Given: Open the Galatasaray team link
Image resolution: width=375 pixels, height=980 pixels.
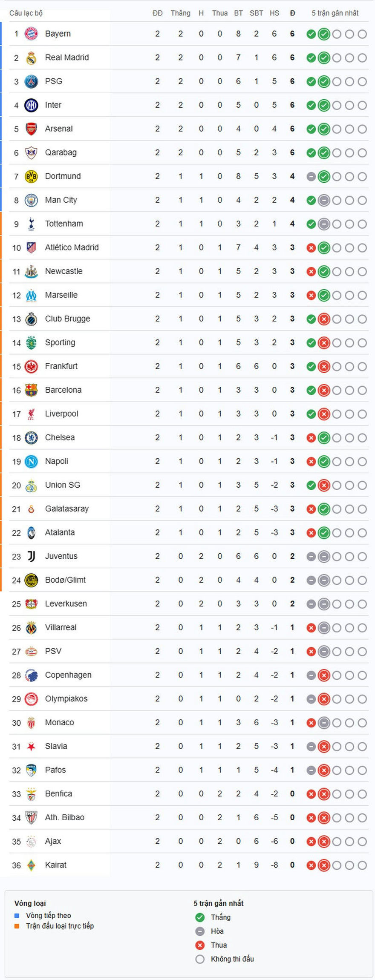Looking at the screenshot, I should click(67, 509).
